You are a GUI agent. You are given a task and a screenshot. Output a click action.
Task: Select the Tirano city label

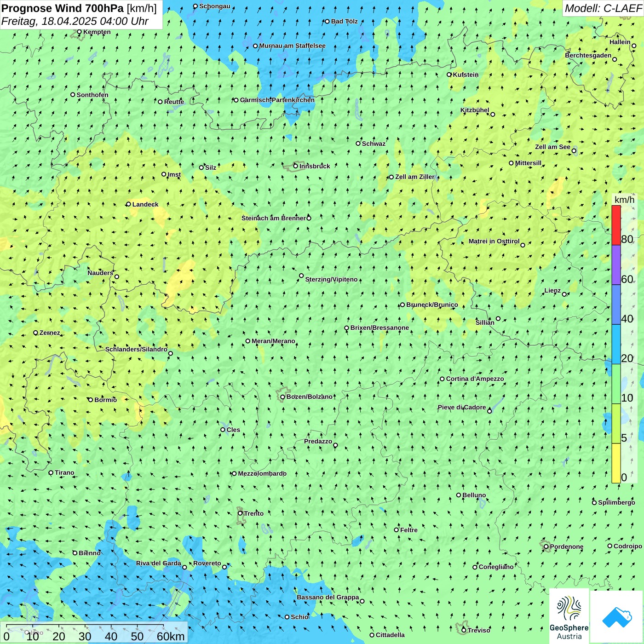pyautogui.click(x=64, y=472)
